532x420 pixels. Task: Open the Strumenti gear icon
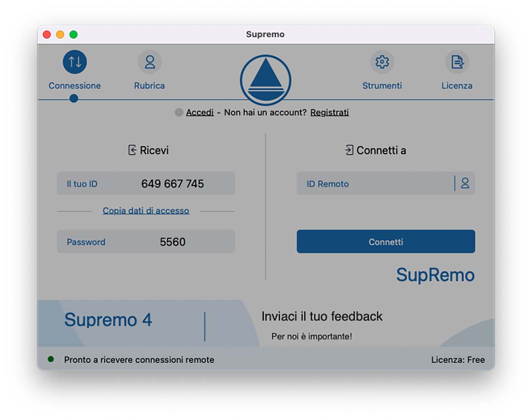pyautogui.click(x=382, y=62)
